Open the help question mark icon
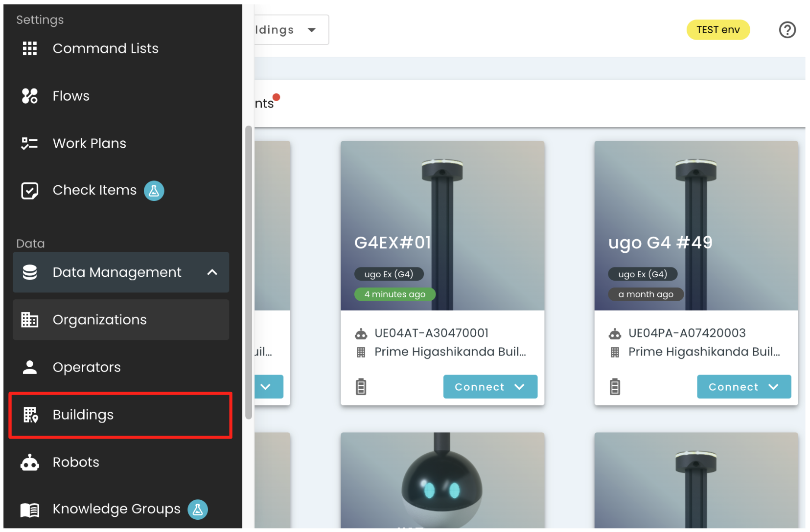The width and height of the screenshot is (810, 532). pyautogui.click(x=787, y=30)
